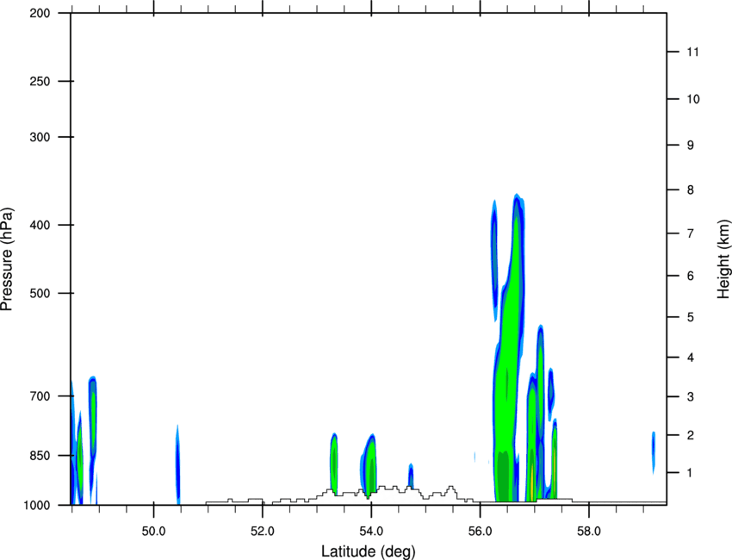Viewport: 732px width, 560px height.
Task: Click the 850 pressure tick label
Action: point(40,456)
